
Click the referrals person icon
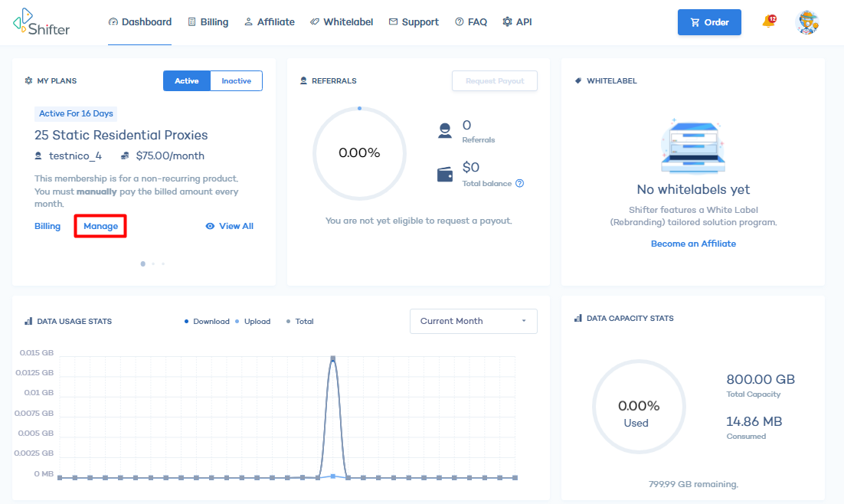(445, 131)
